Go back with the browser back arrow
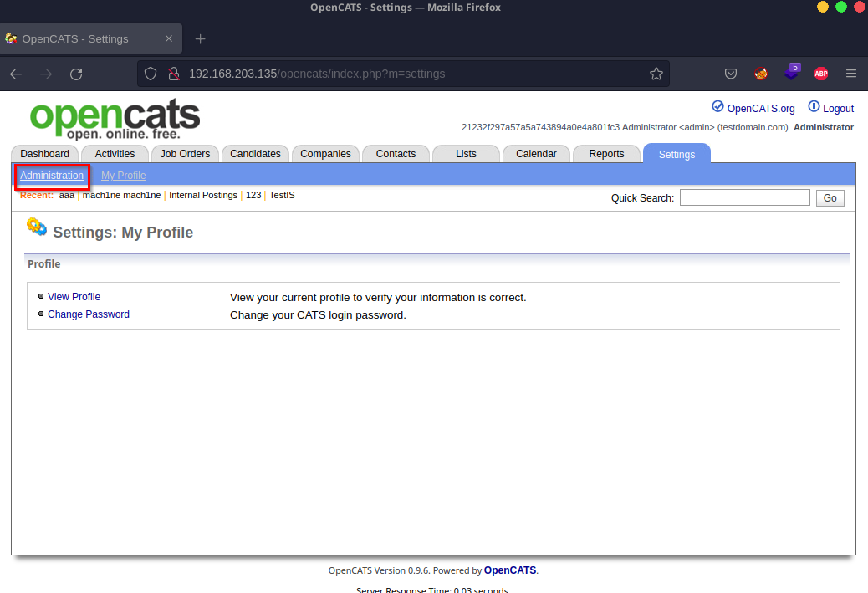The width and height of the screenshot is (868, 593). [16, 74]
